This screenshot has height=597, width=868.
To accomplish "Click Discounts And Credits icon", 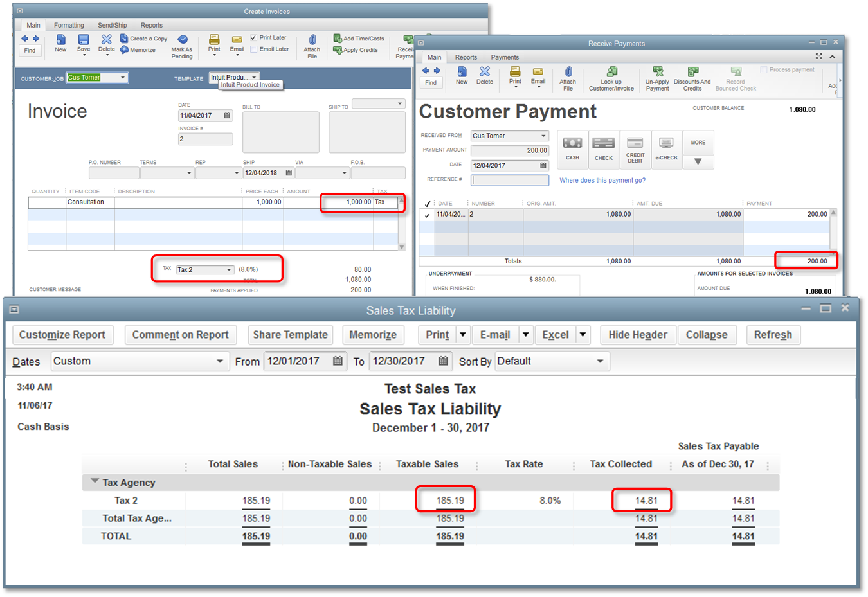I will point(692,71).
